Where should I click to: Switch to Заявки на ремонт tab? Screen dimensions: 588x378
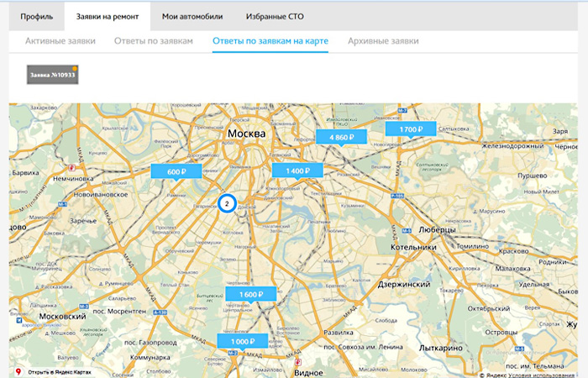(108, 17)
